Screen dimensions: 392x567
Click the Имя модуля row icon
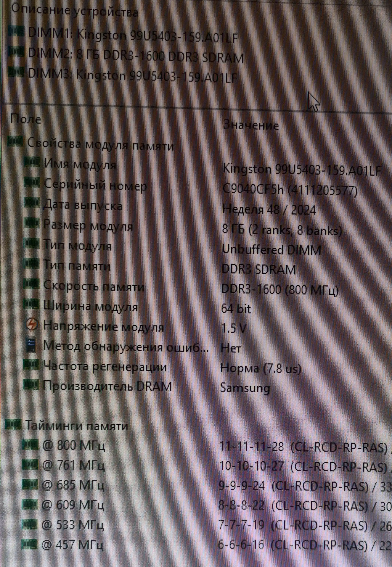click(32, 162)
